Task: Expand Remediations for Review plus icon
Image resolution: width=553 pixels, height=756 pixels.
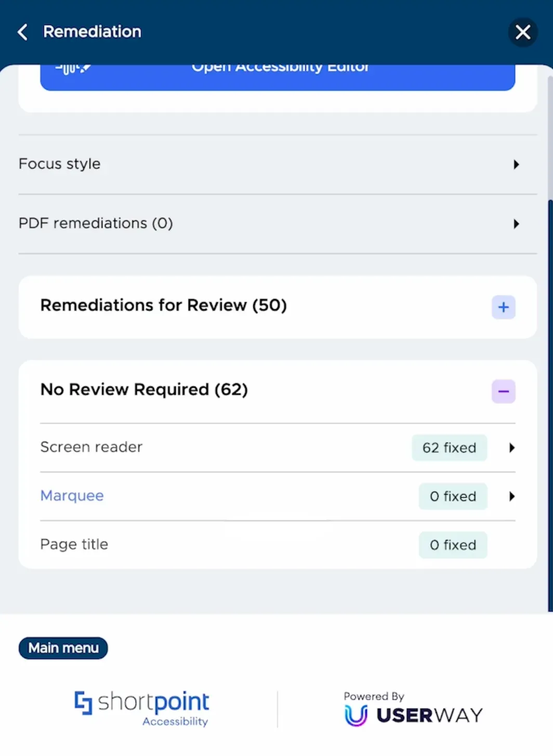Action: tap(504, 307)
